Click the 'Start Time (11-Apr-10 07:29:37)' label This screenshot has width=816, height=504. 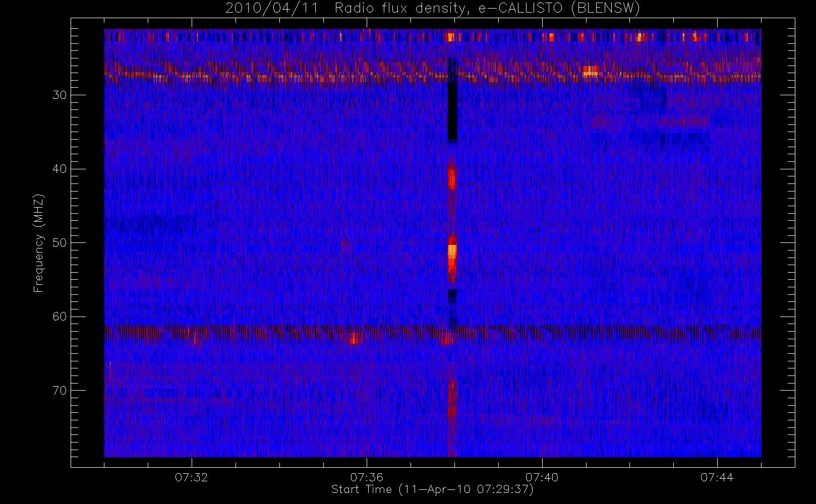point(432,489)
